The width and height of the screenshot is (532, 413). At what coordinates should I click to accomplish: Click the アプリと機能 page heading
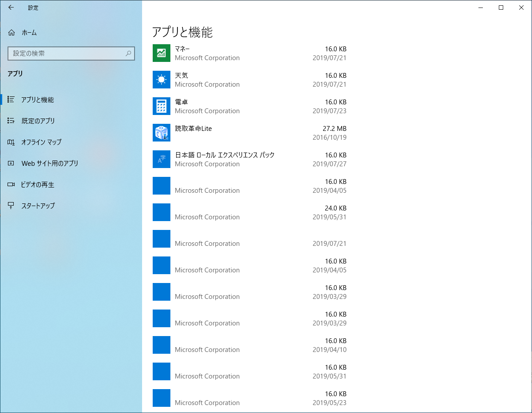coord(182,32)
